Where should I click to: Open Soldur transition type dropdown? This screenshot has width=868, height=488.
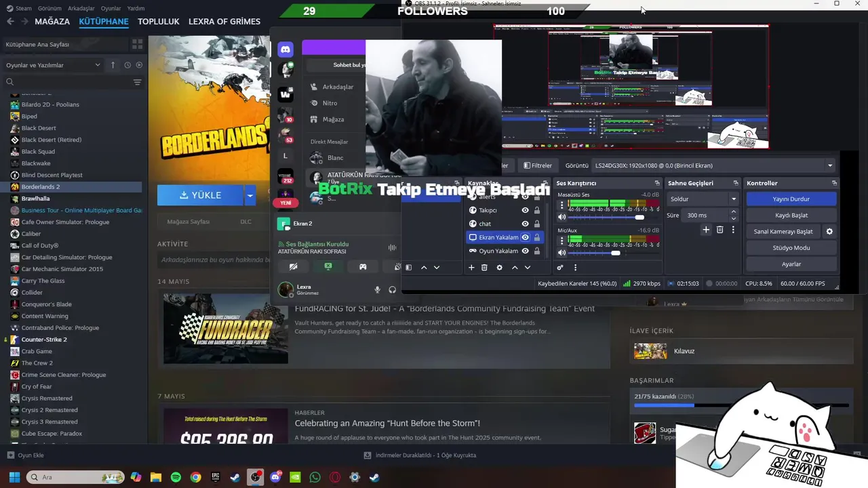click(x=703, y=199)
